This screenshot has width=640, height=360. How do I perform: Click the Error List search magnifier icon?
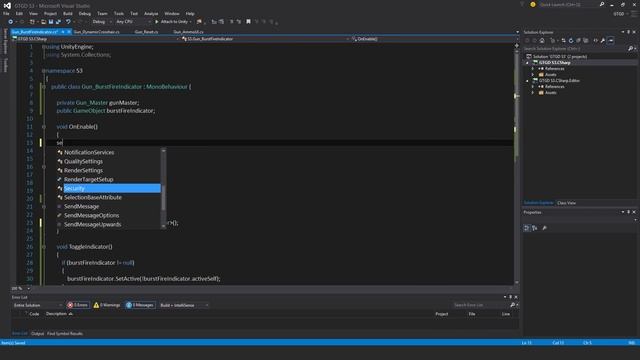tap(513, 305)
